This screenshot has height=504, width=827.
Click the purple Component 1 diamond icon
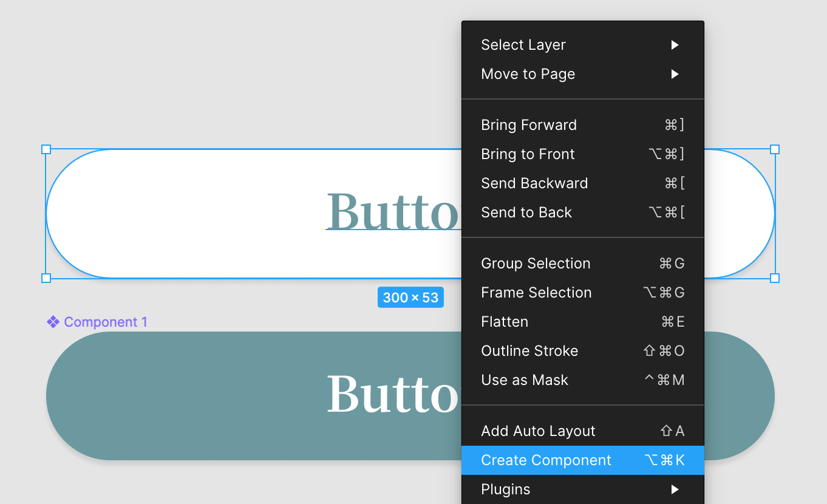tap(53, 322)
